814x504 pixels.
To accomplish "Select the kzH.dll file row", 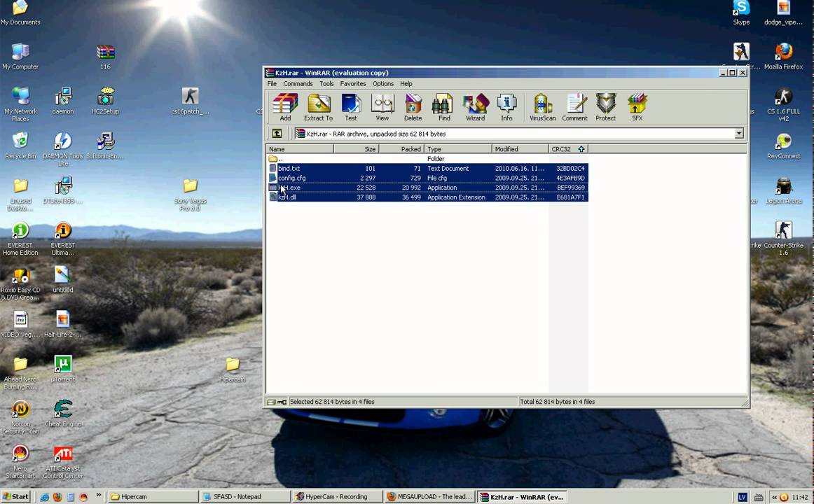I will pos(428,197).
